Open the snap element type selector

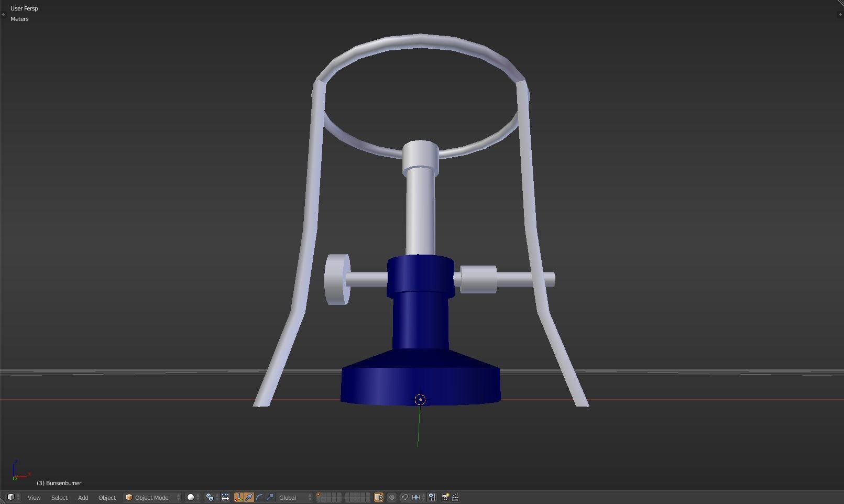pos(418,497)
